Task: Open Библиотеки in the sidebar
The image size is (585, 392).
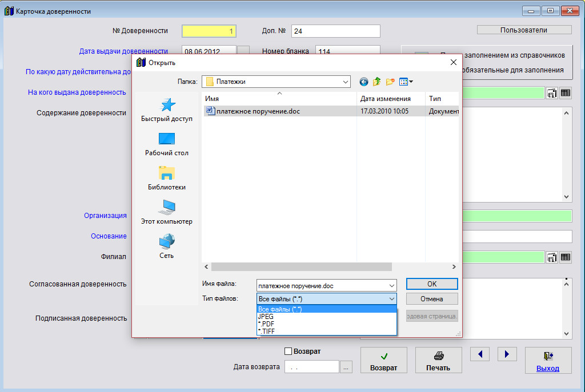Action: (167, 178)
